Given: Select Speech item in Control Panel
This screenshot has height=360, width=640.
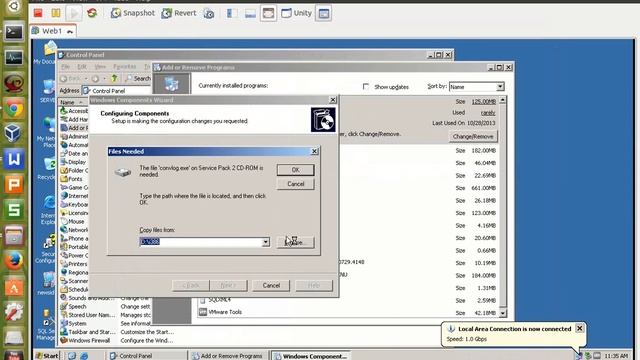Looking at the screenshot, I should click(74, 307).
